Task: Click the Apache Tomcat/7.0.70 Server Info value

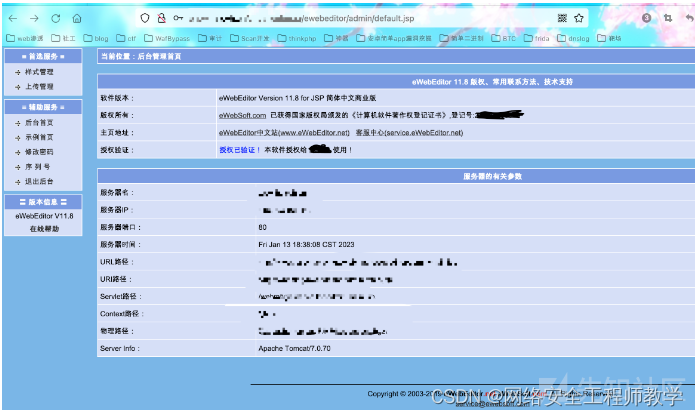Action: tap(294, 348)
